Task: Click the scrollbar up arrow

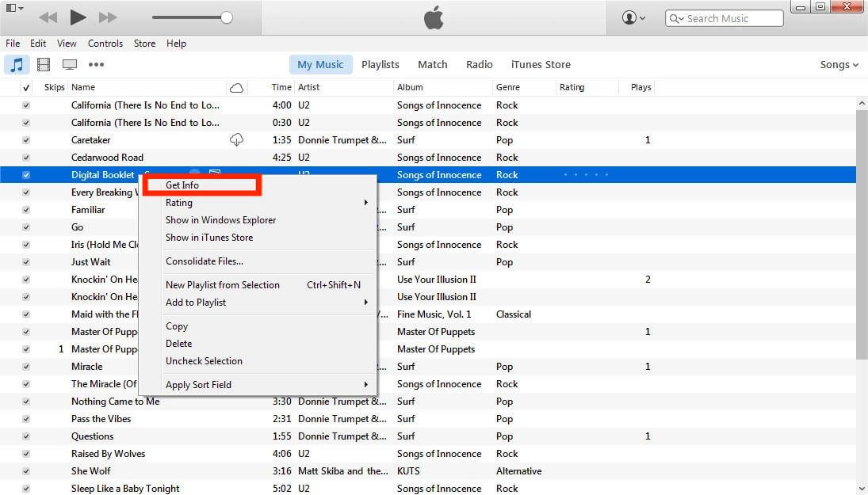Action: (x=862, y=104)
